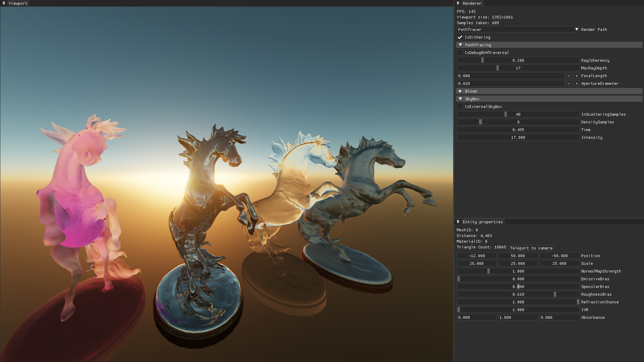644x362 pixels.
Task: Collapse the Entity properties panel triangle
Action: pyautogui.click(x=458, y=222)
